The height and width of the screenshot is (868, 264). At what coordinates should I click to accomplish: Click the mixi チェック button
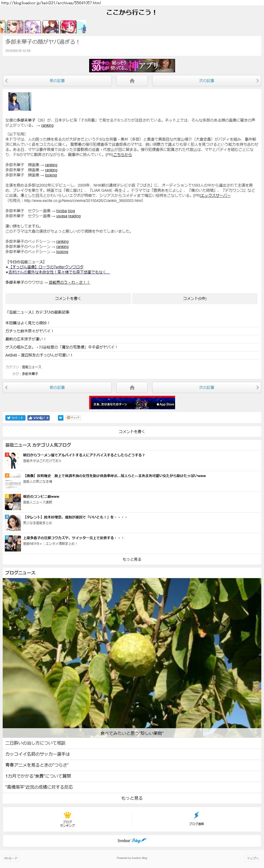pyautogui.click(x=73, y=418)
